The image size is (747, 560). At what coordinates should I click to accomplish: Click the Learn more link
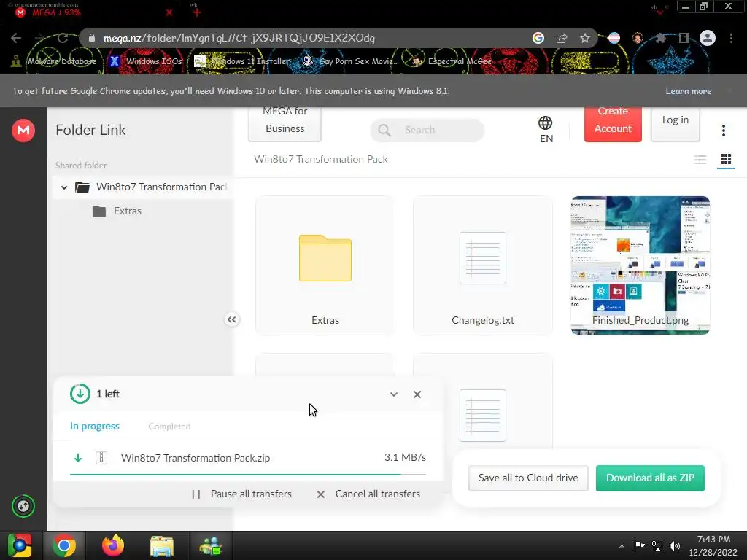[689, 91]
